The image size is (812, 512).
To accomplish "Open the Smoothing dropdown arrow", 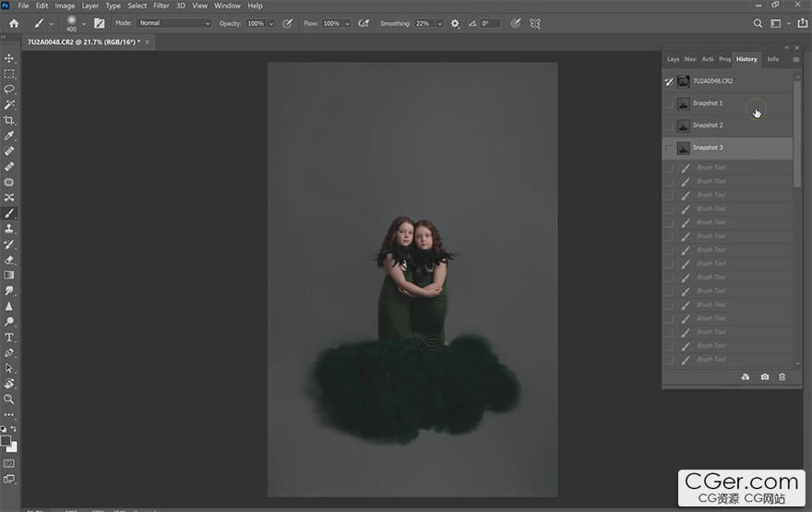I will [x=439, y=24].
